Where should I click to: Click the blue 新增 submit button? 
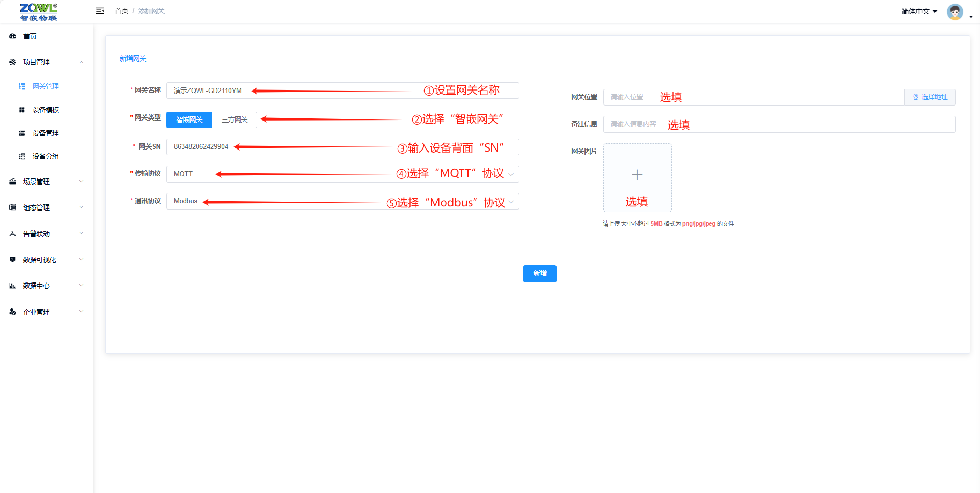(540, 274)
